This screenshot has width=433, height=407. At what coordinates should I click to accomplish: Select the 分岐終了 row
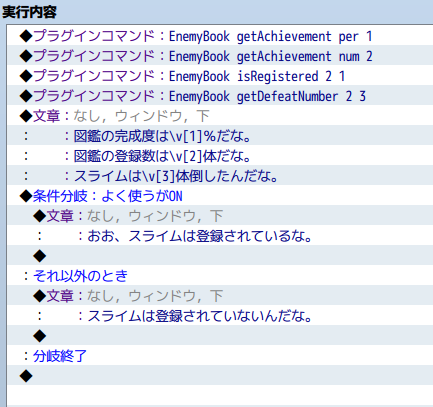point(220,356)
